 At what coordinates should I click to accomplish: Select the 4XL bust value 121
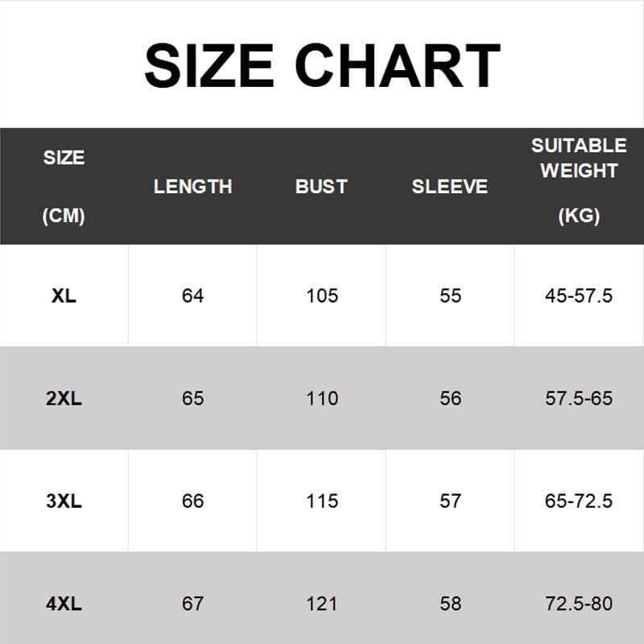(x=322, y=604)
